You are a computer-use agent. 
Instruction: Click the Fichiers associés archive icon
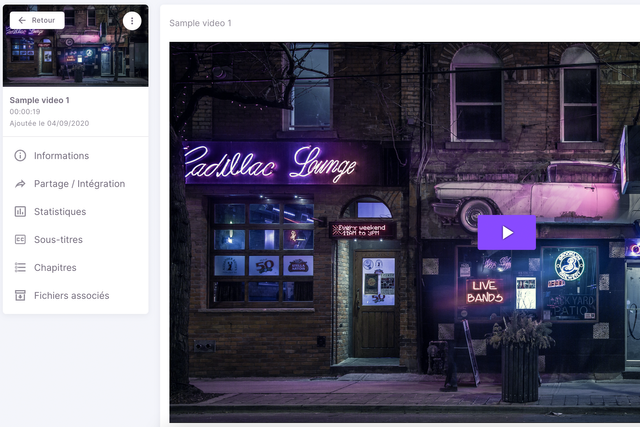pyautogui.click(x=20, y=296)
